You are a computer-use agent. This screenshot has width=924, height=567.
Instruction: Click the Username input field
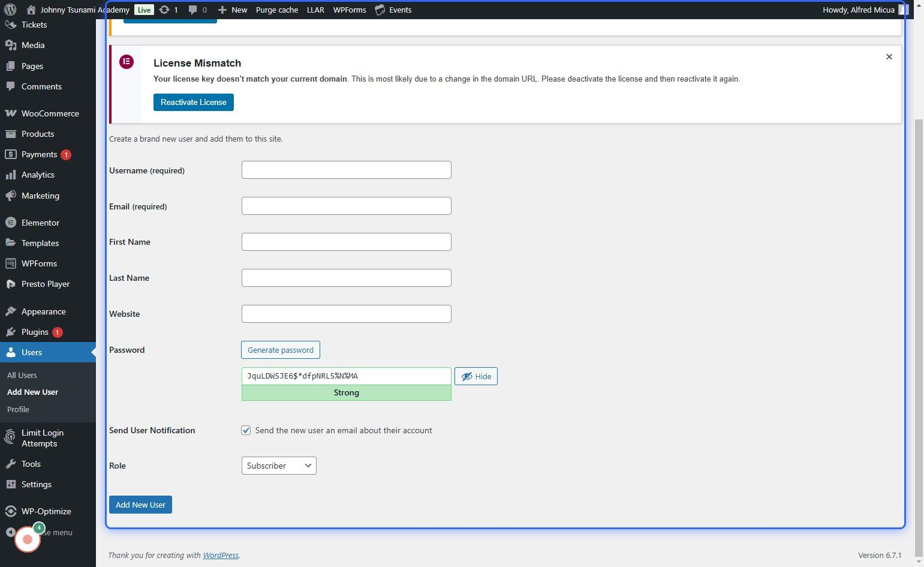tap(346, 170)
